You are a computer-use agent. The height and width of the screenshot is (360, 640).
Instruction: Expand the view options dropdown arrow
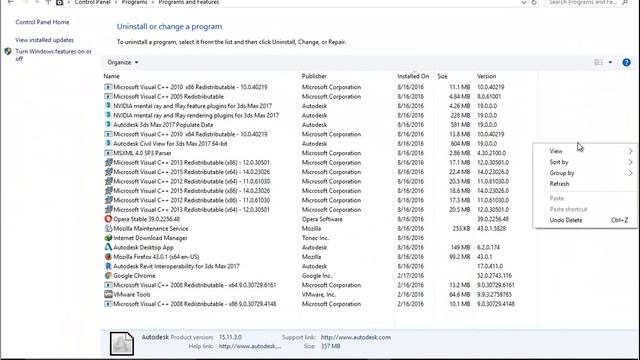pyautogui.click(x=610, y=62)
